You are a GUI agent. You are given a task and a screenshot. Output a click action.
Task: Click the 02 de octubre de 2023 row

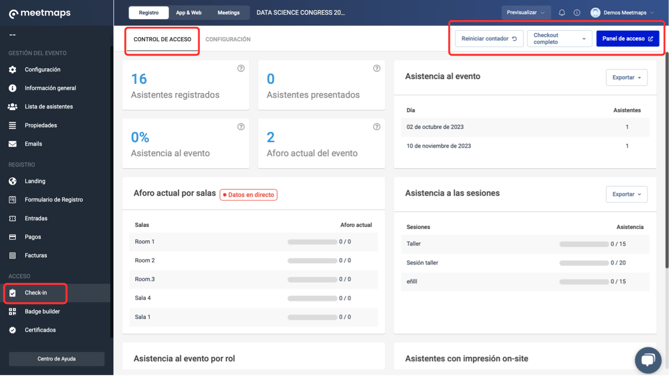click(x=525, y=127)
